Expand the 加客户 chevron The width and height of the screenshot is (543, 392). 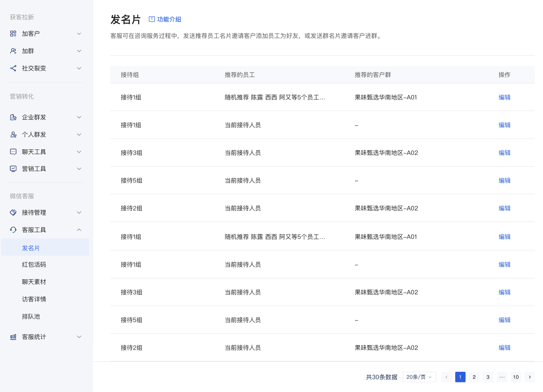coord(79,34)
